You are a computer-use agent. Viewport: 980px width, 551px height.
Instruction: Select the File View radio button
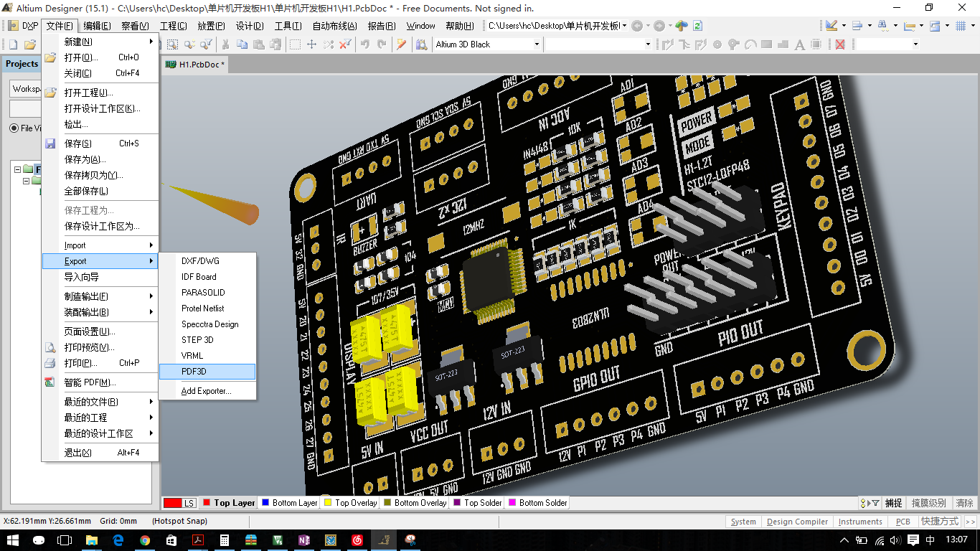[x=14, y=128]
